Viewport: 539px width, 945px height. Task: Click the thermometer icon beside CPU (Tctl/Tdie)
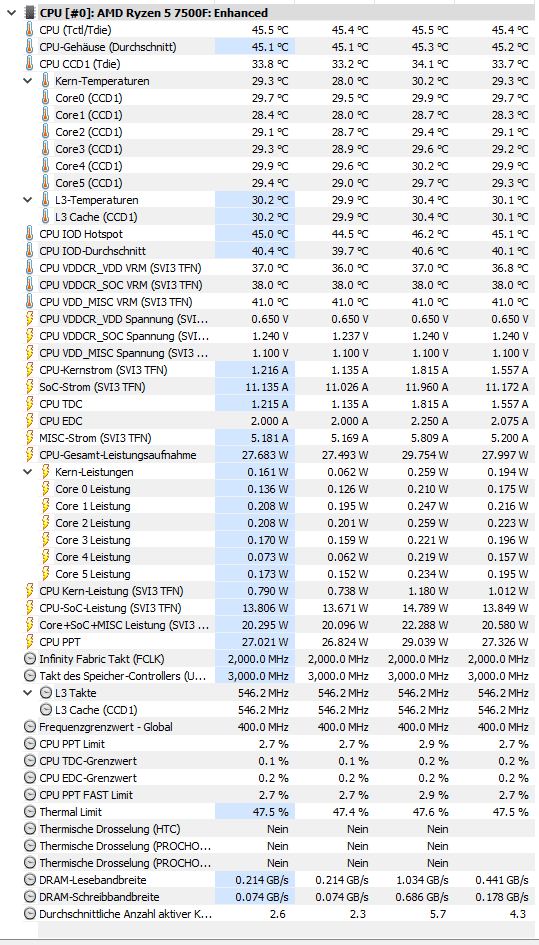29,30
